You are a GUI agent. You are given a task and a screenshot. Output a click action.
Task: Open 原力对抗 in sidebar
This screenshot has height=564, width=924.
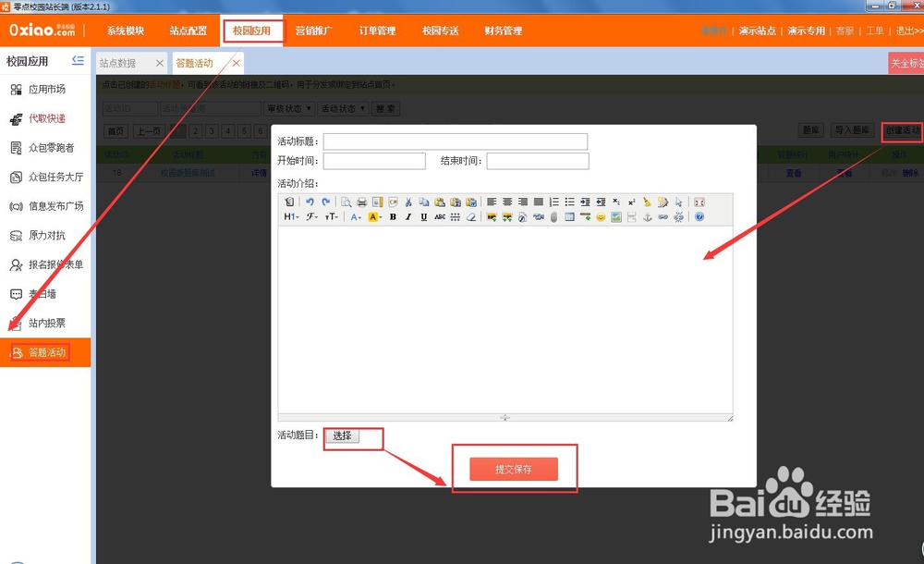pyautogui.click(x=46, y=236)
